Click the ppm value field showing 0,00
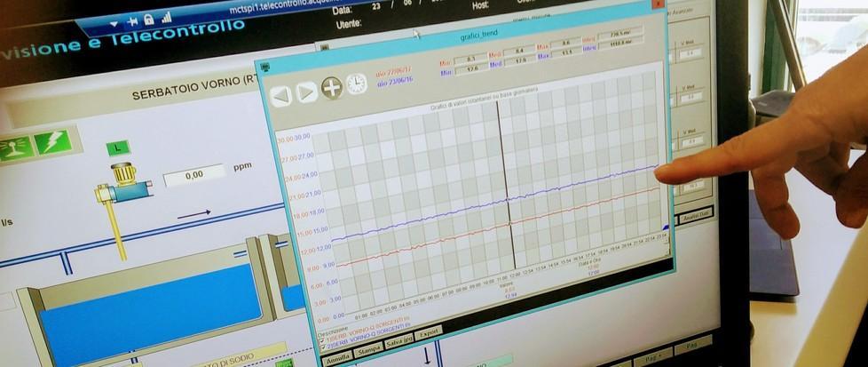The height and width of the screenshot is (367, 868). pos(194,175)
